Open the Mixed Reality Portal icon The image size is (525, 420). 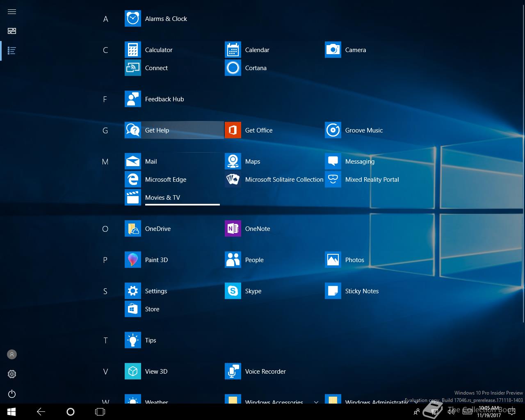pyautogui.click(x=333, y=180)
